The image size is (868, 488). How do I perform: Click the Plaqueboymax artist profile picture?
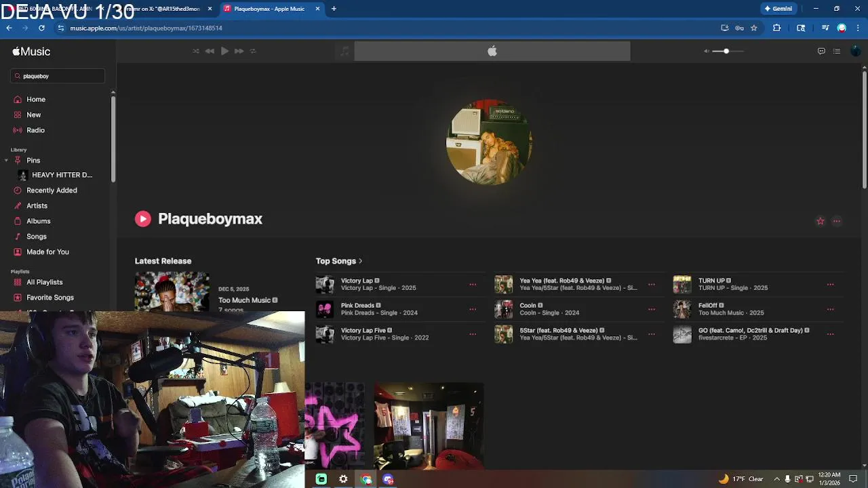489,142
